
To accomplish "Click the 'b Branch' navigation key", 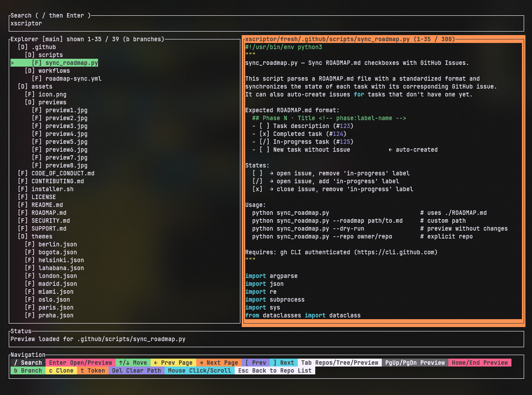I will [x=27, y=370].
